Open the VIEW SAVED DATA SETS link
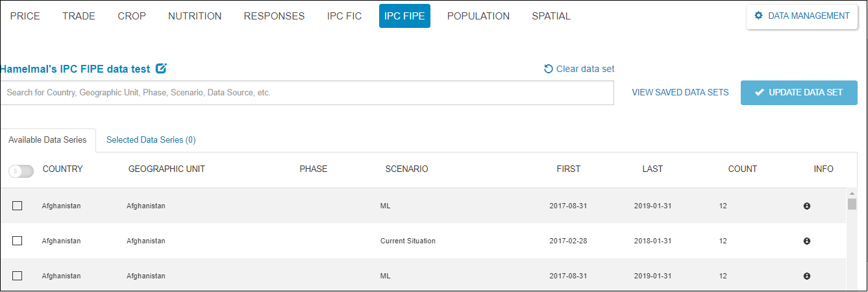 coord(680,93)
